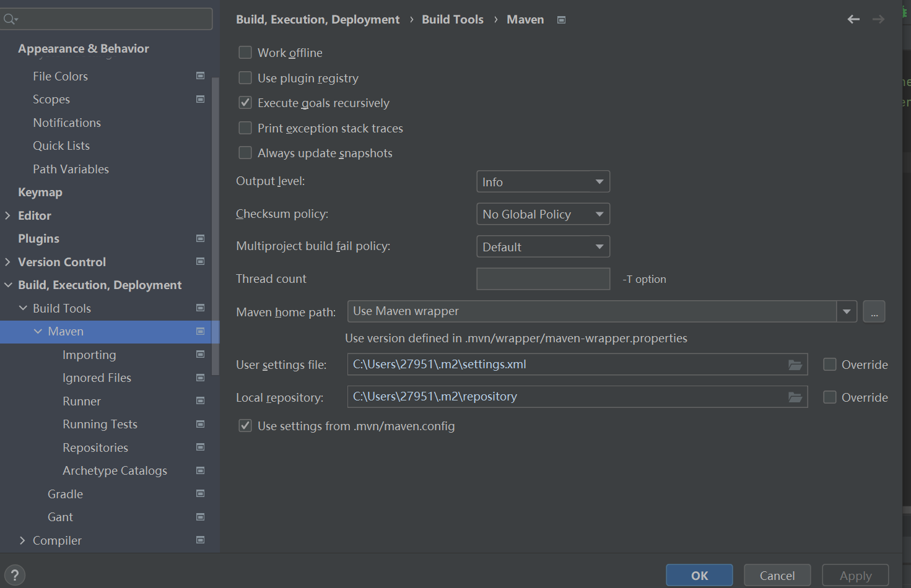Click project icon on File Colors row
The width and height of the screenshot is (911, 588).
pos(200,76)
